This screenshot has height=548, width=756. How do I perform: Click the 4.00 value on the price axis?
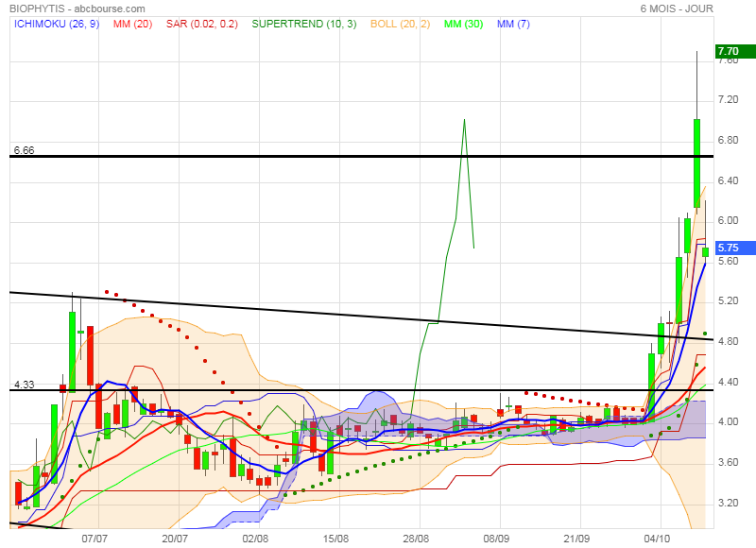click(x=728, y=421)
